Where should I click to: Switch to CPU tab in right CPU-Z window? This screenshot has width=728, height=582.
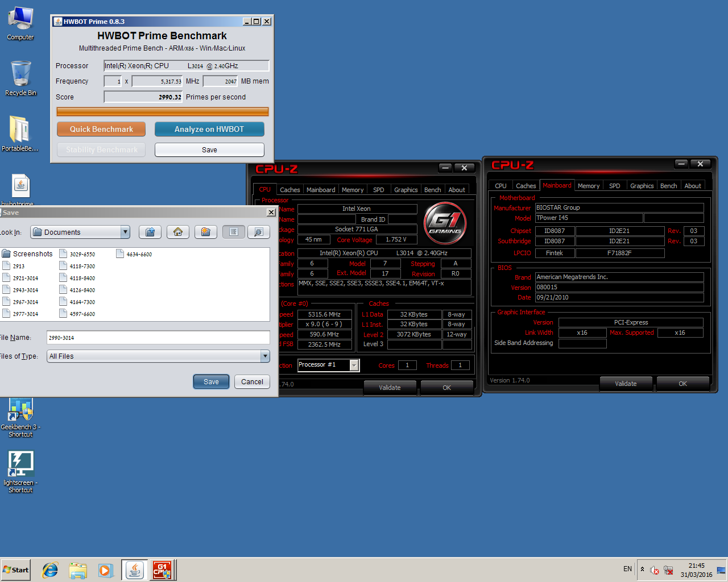(x=500, y=186)
